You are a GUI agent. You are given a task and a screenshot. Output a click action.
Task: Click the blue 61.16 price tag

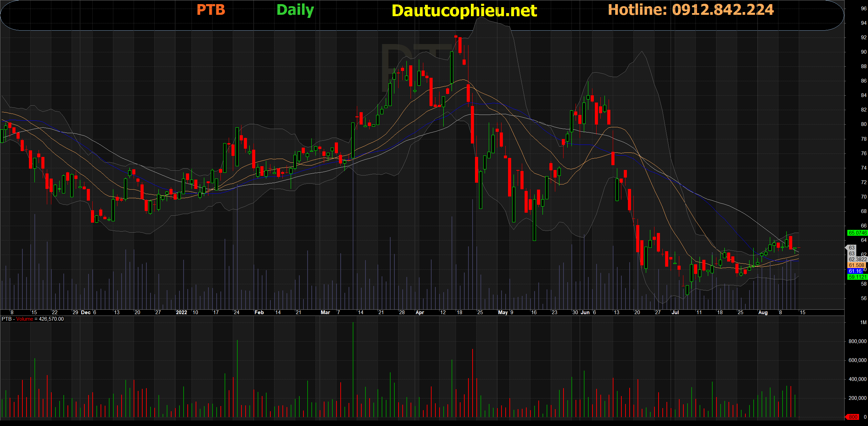(x=855, y=271)
